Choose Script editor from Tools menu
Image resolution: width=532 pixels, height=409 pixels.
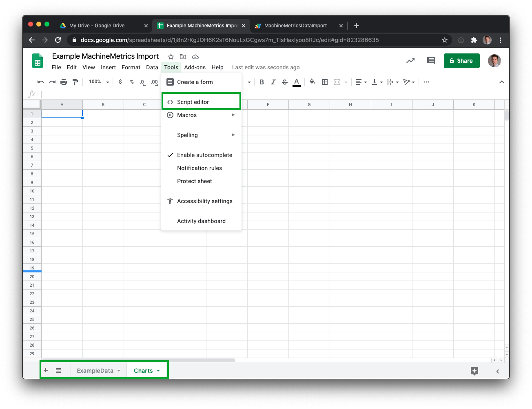pos(202,102)
